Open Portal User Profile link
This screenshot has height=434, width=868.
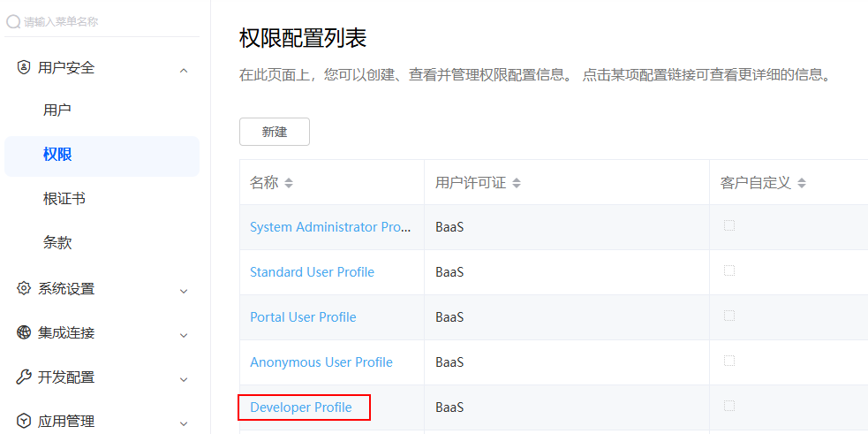303,317
